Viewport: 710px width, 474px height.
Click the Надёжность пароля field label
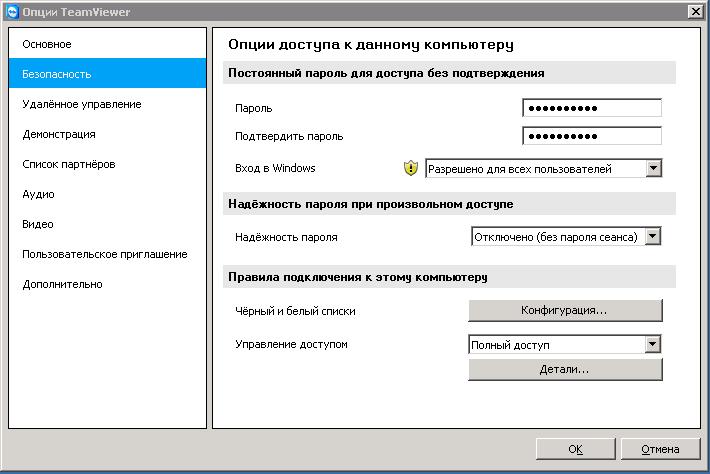click(x=286, y=237)
